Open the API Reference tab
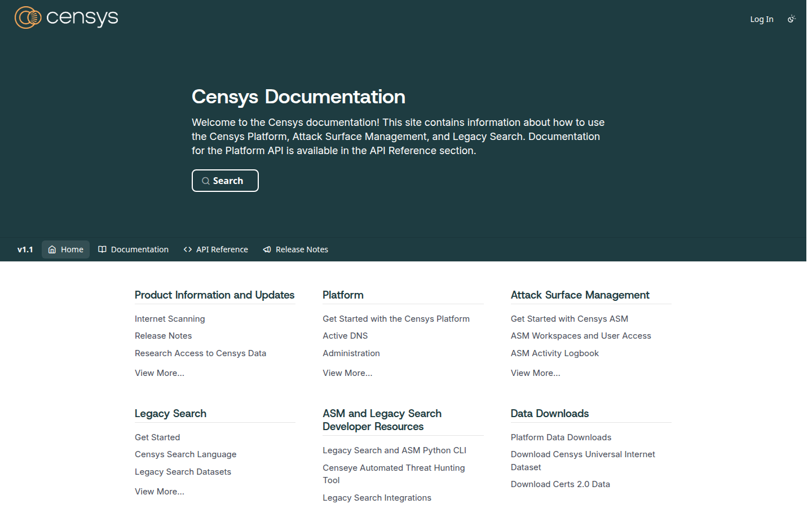Image resolution: width=812 pixels, height=508 pixels. (216, 249)
